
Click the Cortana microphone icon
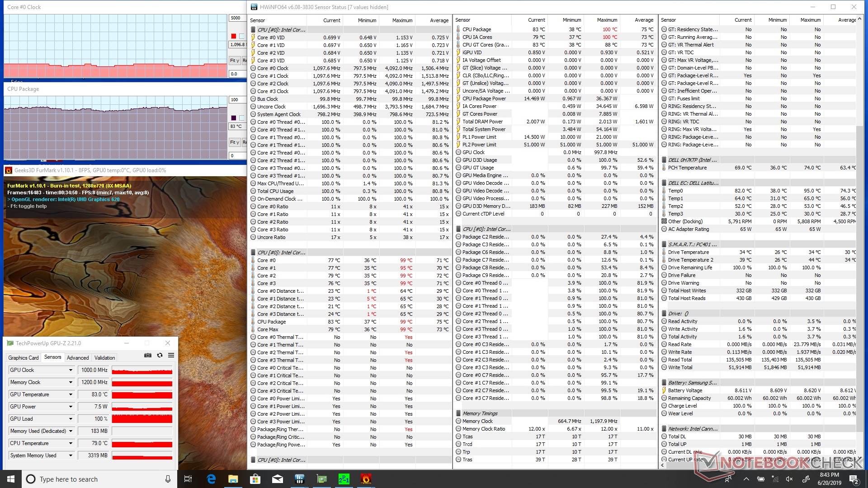coord(168,479)
